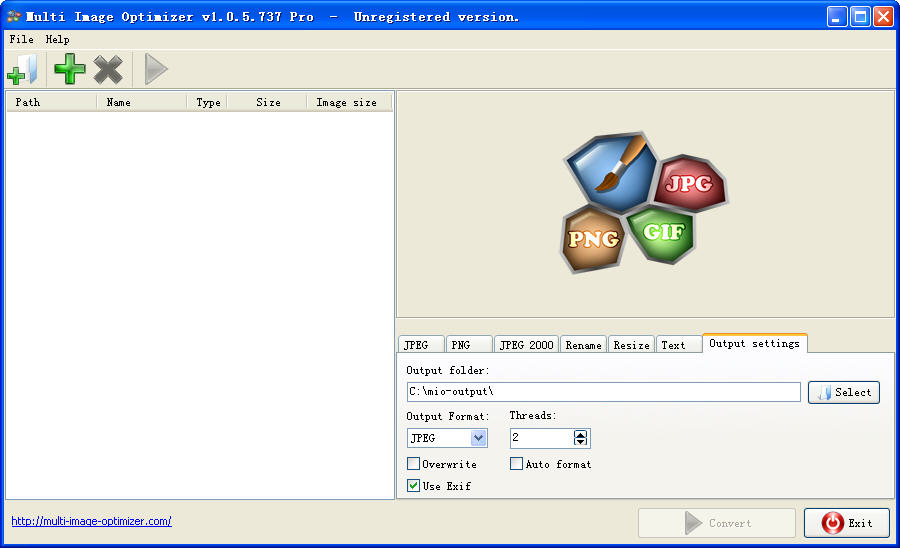Open the File menu

[21, 39]
